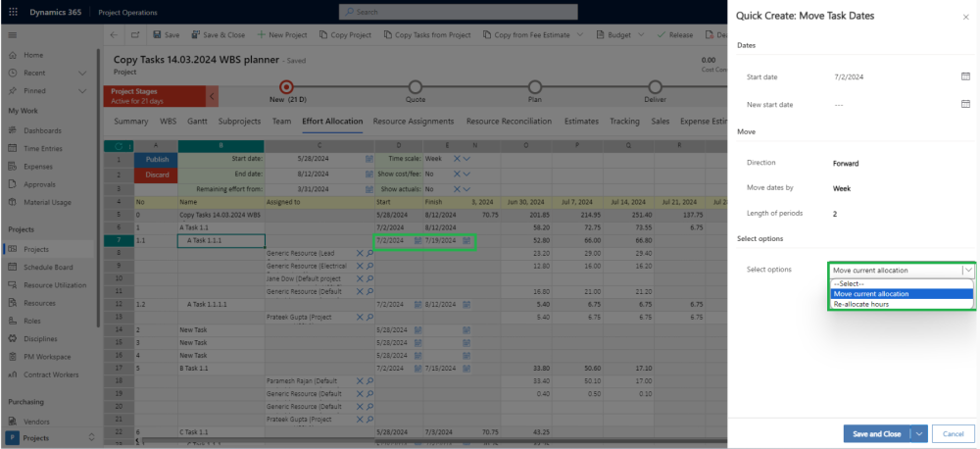Viewport: 980px width, 449px height.
Task: Expand the Copy from Fee Estimate dropdown arrow
Action: pos(580,35)
